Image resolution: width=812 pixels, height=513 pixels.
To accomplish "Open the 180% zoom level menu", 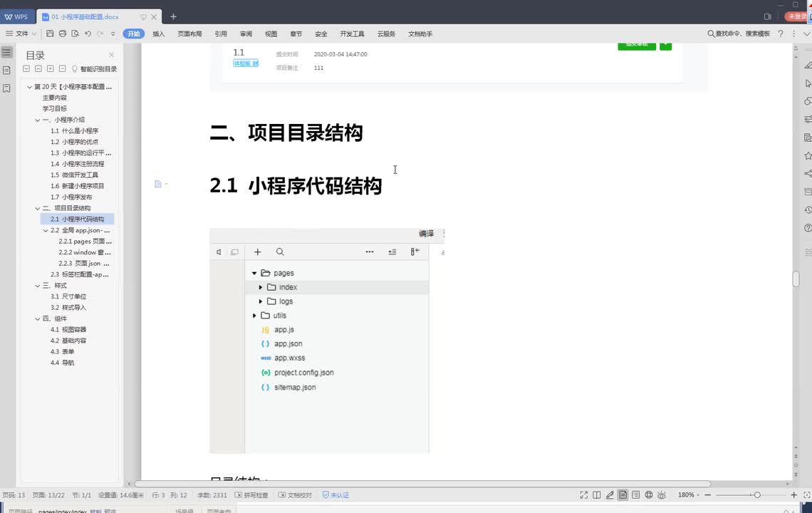I will (688, 495).
